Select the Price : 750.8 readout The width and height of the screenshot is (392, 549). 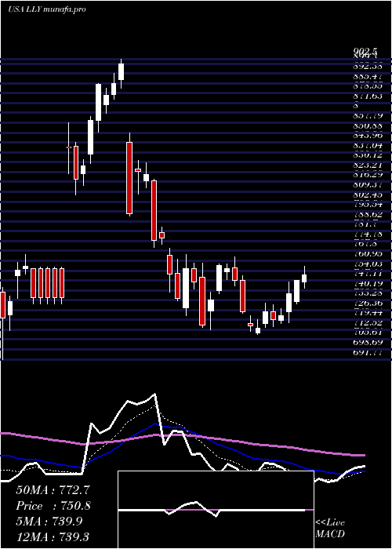pos(53,506)
